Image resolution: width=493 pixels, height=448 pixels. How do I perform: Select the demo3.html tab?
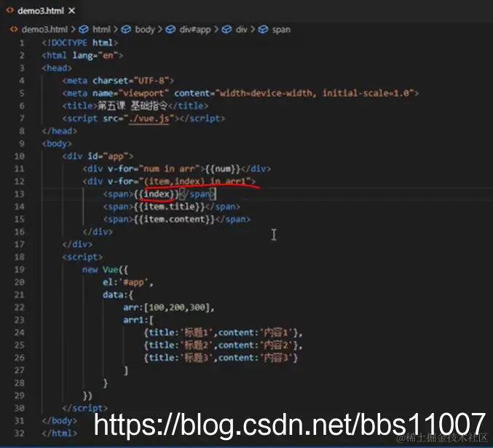[x=40, y=11]
